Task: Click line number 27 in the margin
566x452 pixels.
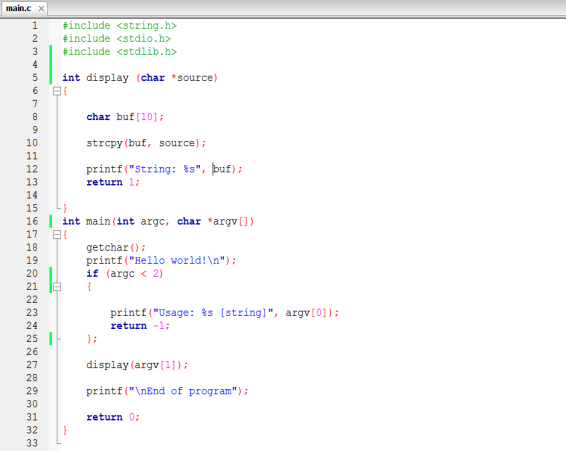Action: (32, 365)
